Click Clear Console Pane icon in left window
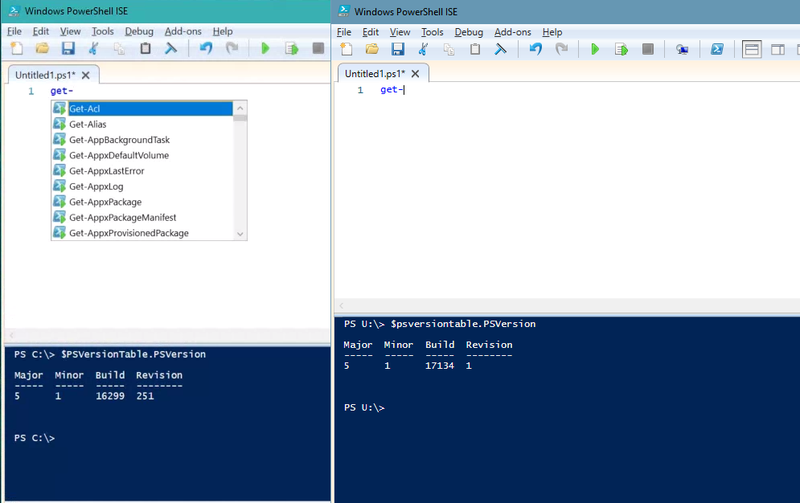The height and width of the screenshot is (503, 800). point(171,48)
